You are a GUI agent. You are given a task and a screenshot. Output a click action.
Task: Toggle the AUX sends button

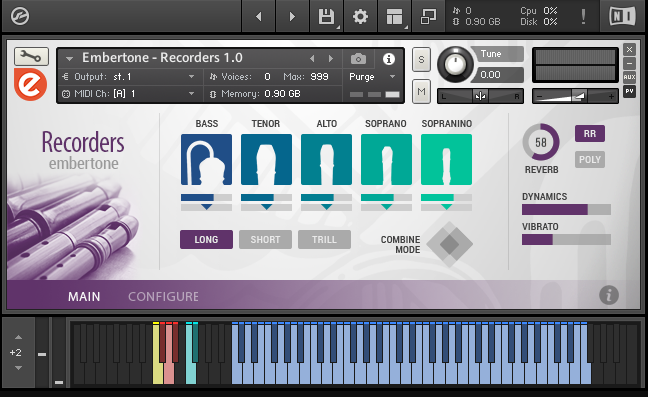point(629,77)
